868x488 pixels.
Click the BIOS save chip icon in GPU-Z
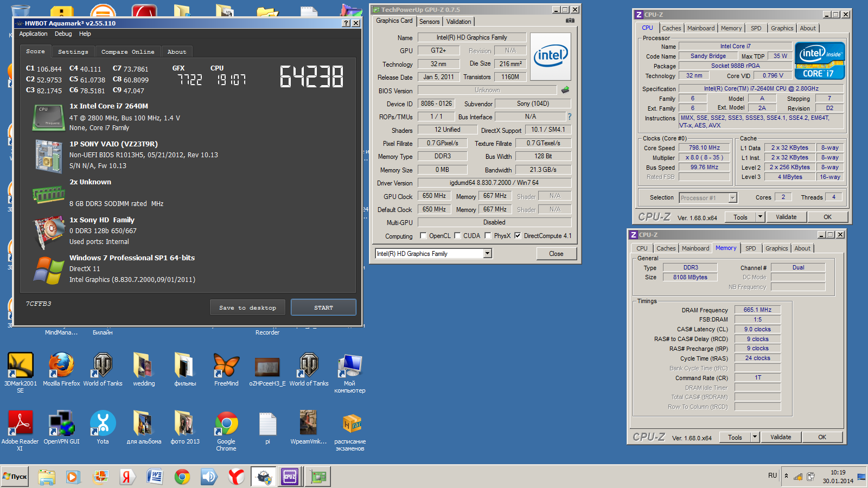[x=565, y=90]
